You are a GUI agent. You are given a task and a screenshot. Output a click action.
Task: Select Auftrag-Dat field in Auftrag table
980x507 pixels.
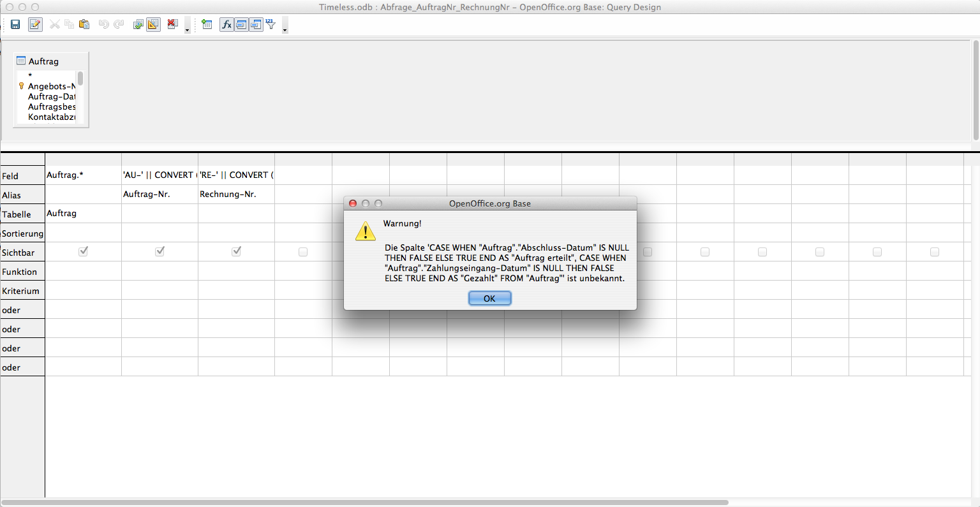pos(51,97)
